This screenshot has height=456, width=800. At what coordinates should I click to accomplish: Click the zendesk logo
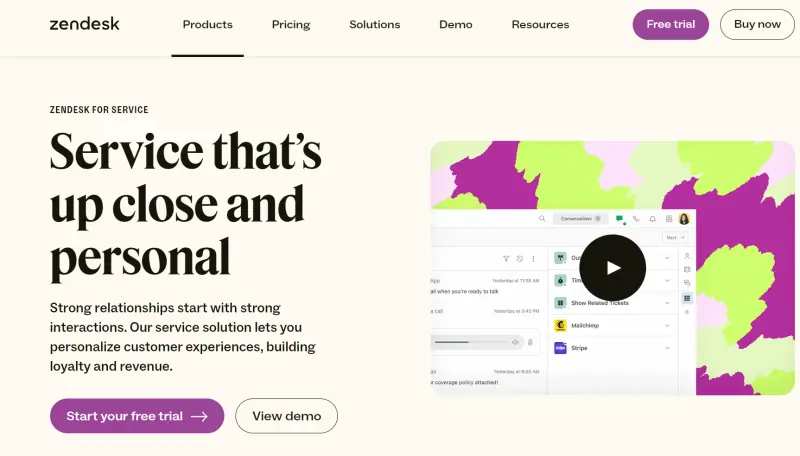84,24
